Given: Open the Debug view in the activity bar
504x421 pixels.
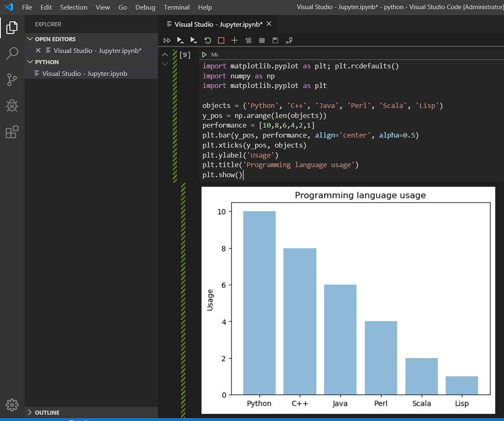Looking at the screenshot, I should (x=12, y=105).
